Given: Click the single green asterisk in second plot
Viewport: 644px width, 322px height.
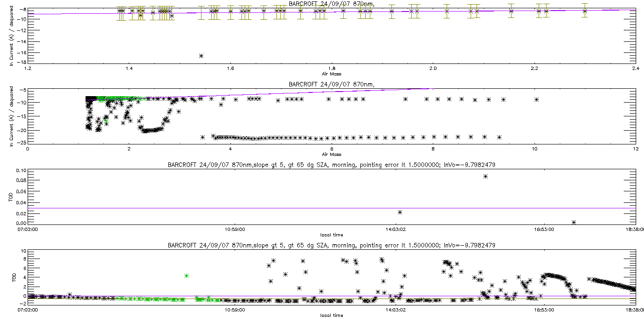Looking at the screenshot, I should tap(106, 121).
